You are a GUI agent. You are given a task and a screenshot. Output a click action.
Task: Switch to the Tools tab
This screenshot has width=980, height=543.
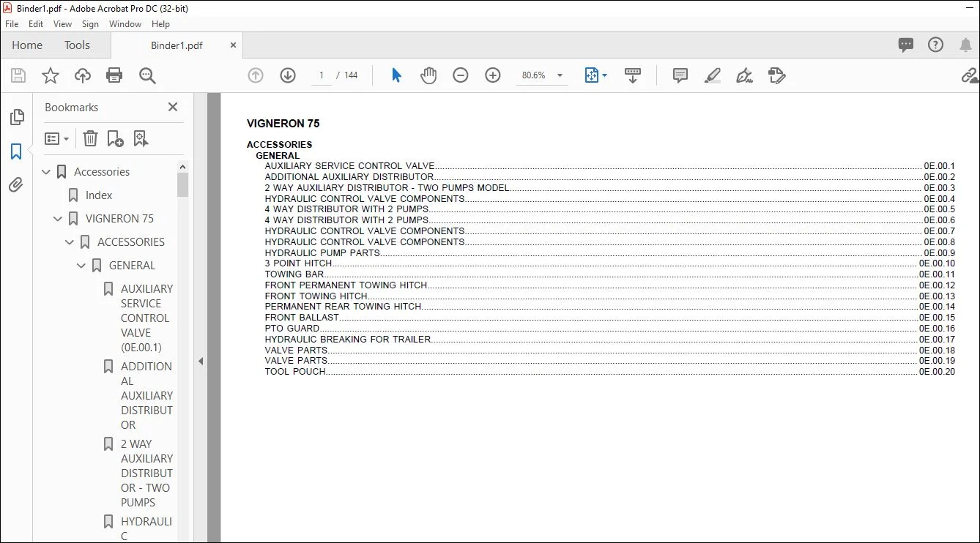point(77,45)
